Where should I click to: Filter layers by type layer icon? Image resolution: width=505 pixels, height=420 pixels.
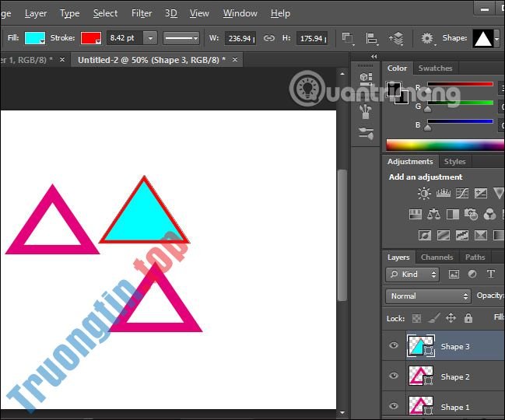click(x=490, y=275)
